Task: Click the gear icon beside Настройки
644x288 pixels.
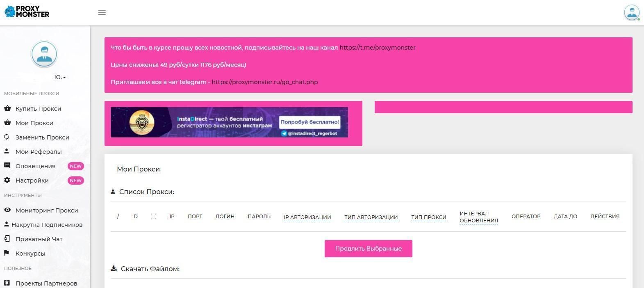Action: tap(7, 180)
